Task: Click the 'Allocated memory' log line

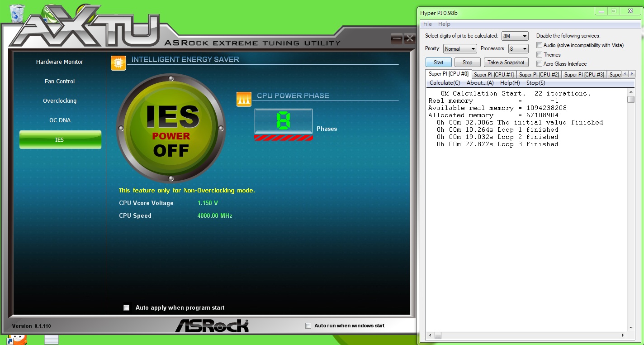Action: pos(493,115)
